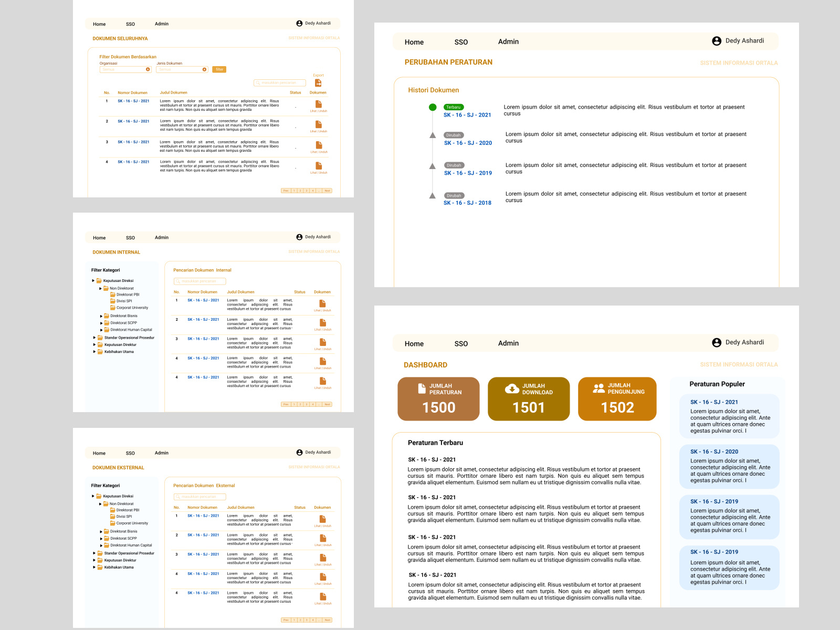840x630 pixels.
Task: Select Home menu on Perubahan Peraturan screen
Action: 414,42
